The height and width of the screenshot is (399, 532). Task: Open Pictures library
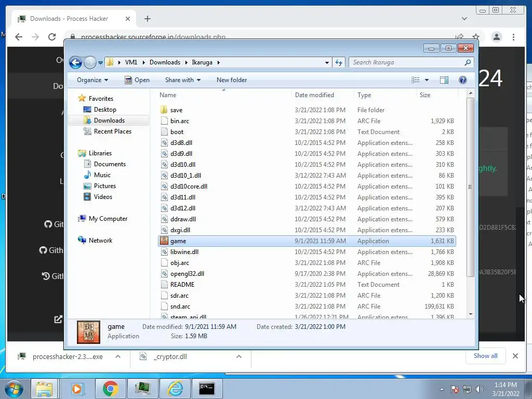[105, 186]
